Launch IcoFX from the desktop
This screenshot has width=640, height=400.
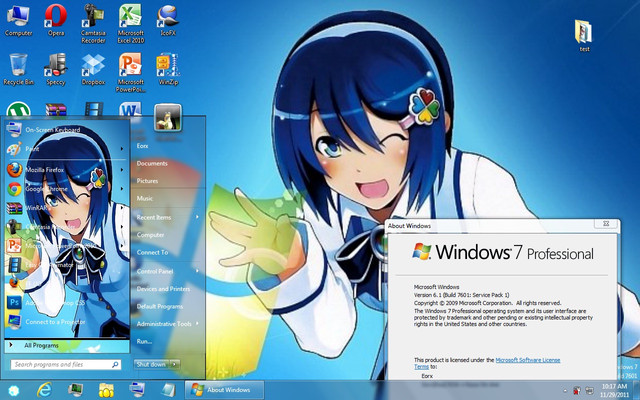click(x=168, y=20)
